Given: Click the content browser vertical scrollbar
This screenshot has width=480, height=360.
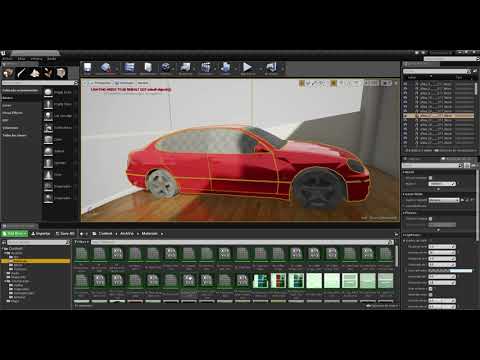Looking at the screenshot, I should [x=396, y=257].
